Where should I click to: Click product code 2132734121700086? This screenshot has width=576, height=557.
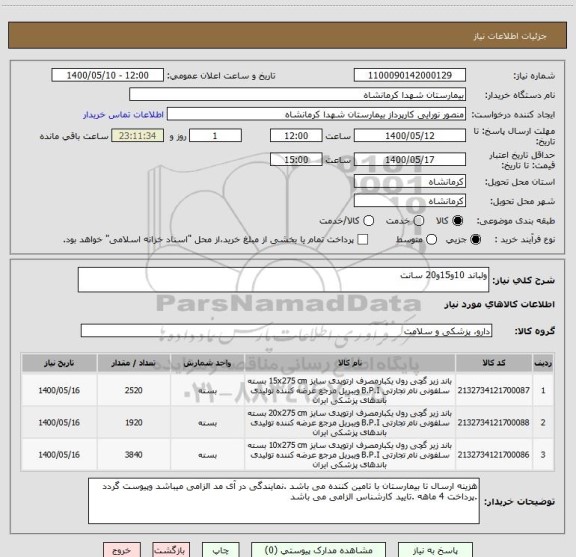(x=493, y=454)
